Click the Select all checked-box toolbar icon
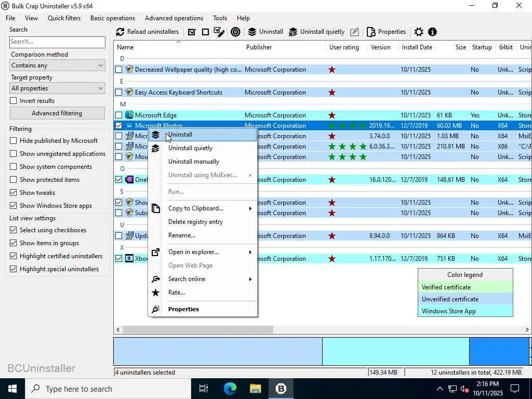This screenshot has height=399, width=532. point(192,32)
